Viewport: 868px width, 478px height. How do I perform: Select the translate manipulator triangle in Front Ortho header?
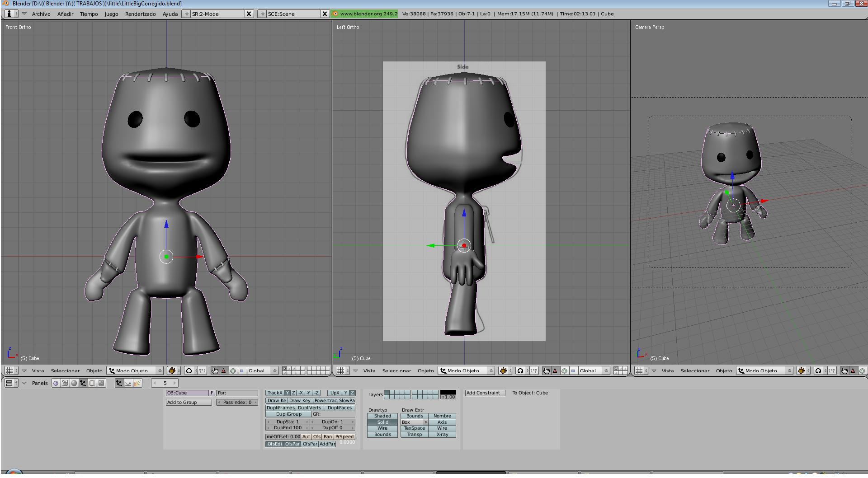coord(223,370)
